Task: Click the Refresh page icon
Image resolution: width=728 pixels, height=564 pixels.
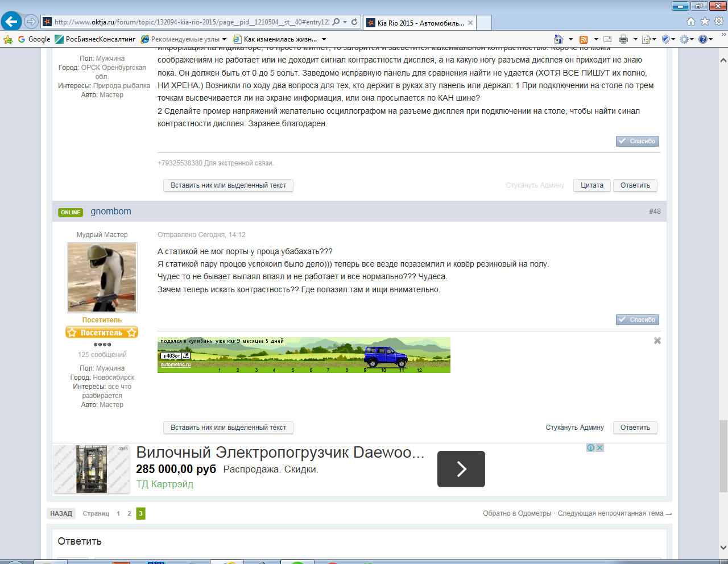Action: [354, 22]
